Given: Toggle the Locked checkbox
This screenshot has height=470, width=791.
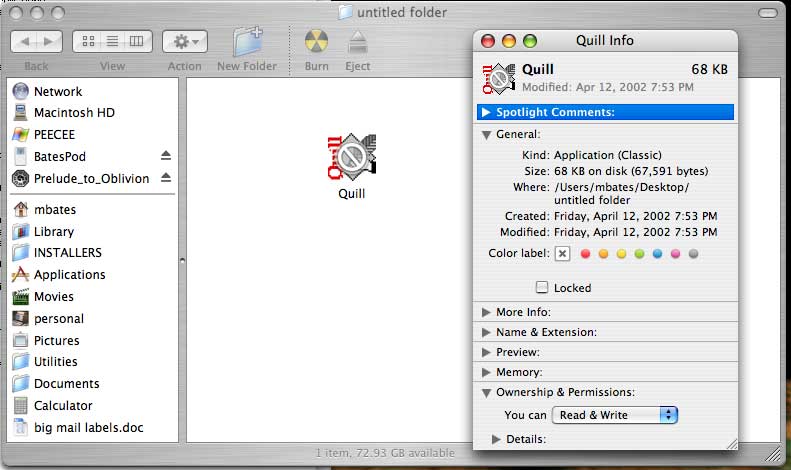Looking at the screenshot, I should coord(542,287).
